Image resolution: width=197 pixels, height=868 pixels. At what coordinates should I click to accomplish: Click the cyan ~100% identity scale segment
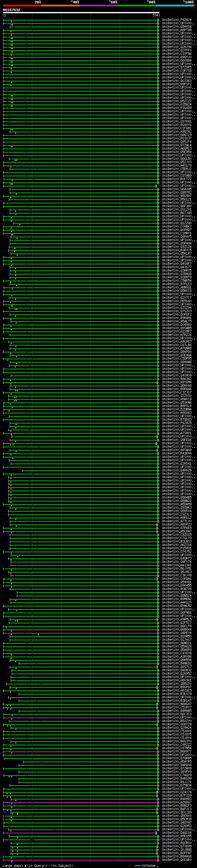(175, 6)
